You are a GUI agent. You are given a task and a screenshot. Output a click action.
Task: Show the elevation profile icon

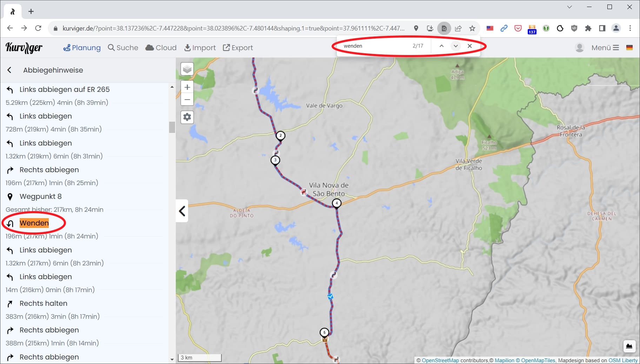629,346
